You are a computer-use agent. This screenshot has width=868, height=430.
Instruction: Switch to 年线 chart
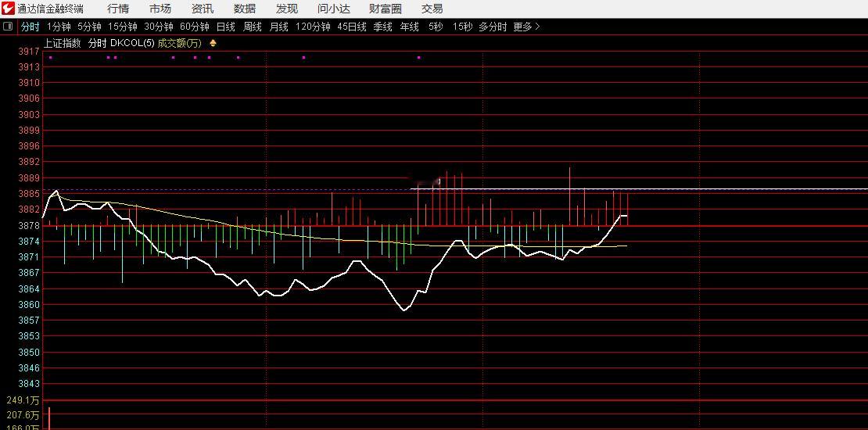409,27
